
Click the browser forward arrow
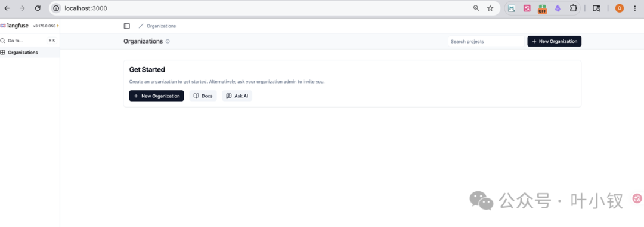click(22, 8)
